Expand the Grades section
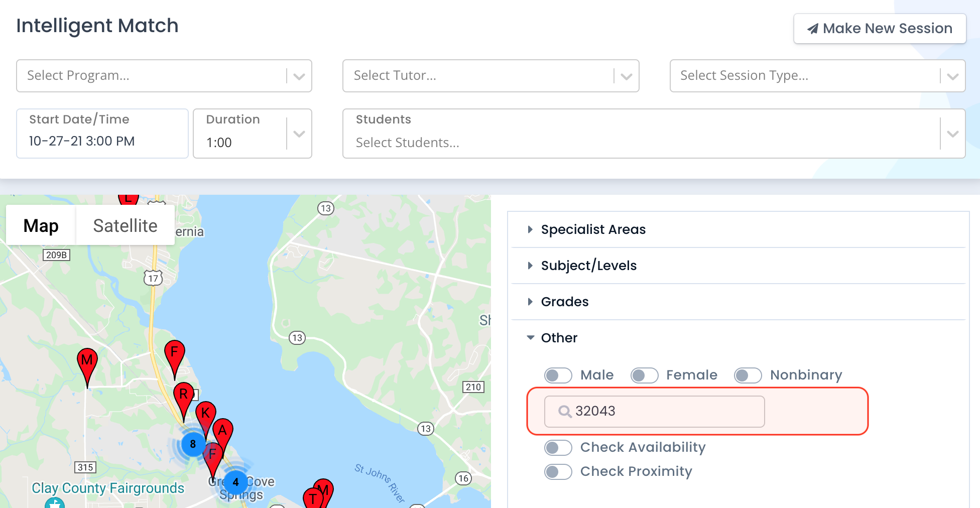This screenshot has width=980, height=508. tap(738, 302)
